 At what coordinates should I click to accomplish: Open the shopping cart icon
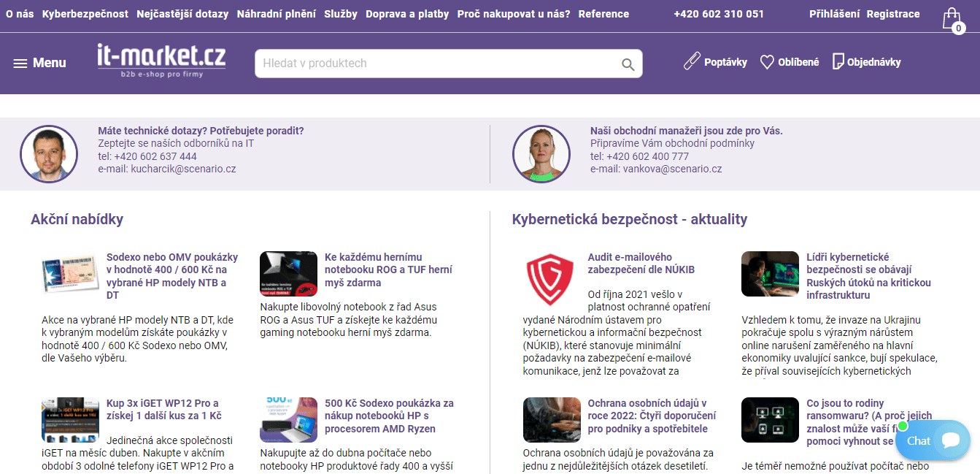click(952, 17)
